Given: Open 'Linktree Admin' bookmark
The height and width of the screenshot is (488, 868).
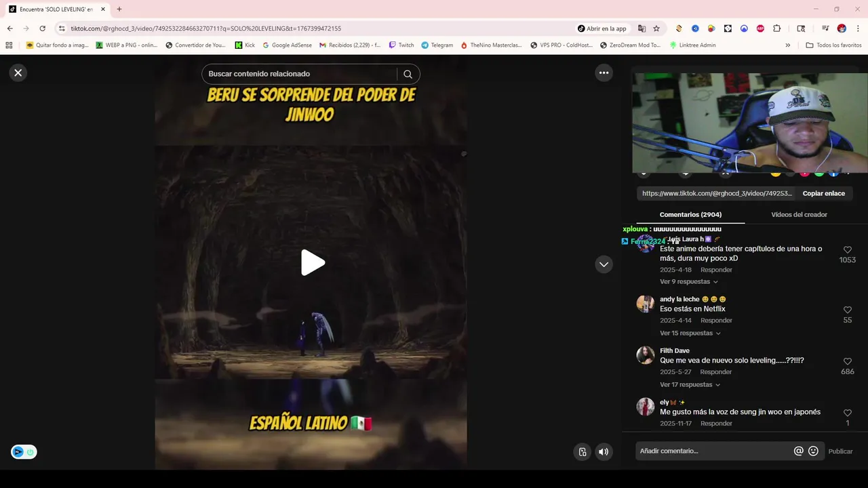Looking at the screenshot, I should click(692, 45).
